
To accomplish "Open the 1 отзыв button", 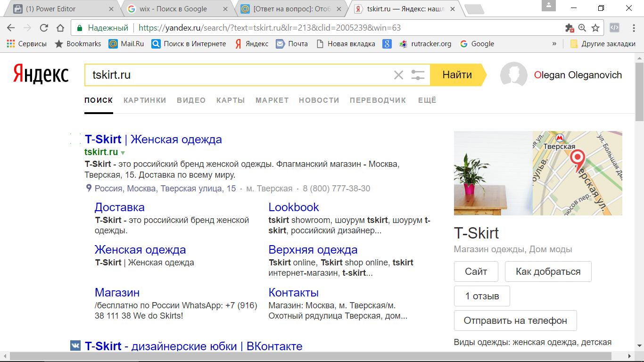I will pos(482,296).
